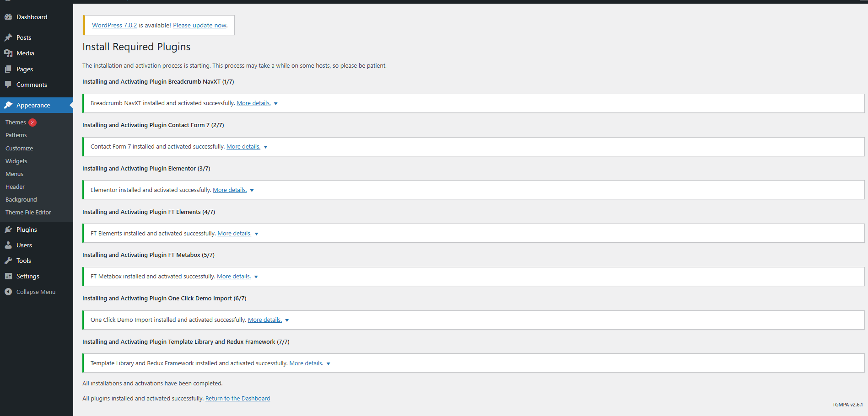This screenshot has height=416, width=868.
Task: Open More details for FT Elements
Action: pos(234,234)
